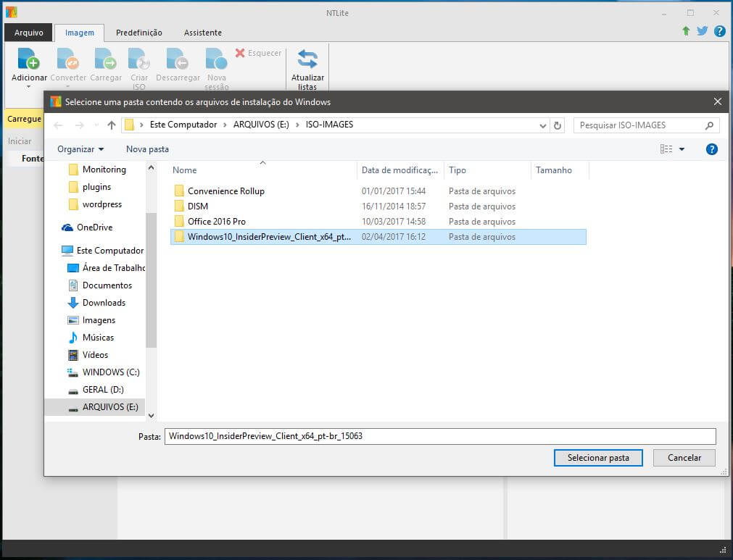Open the Twitter bird icon
This screenshot has width=733, height=560.
tap(702, 31)
